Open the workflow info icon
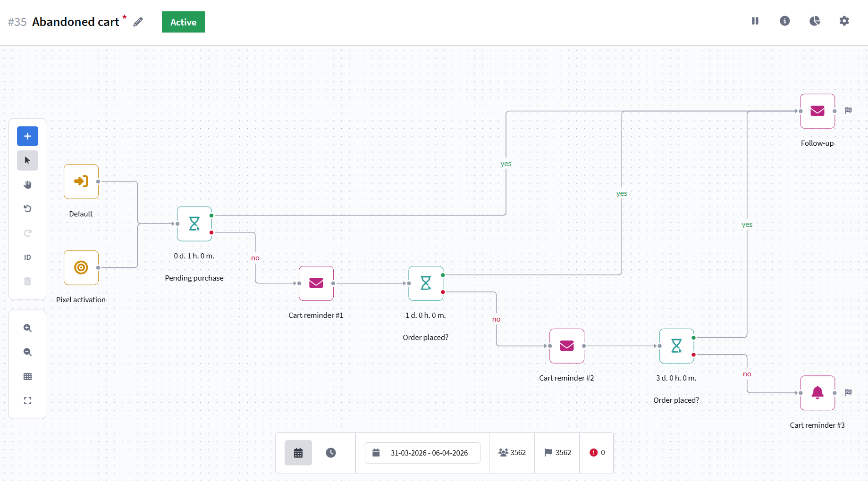The height and width of the screenshot is (481, 868). click(784, 21)
